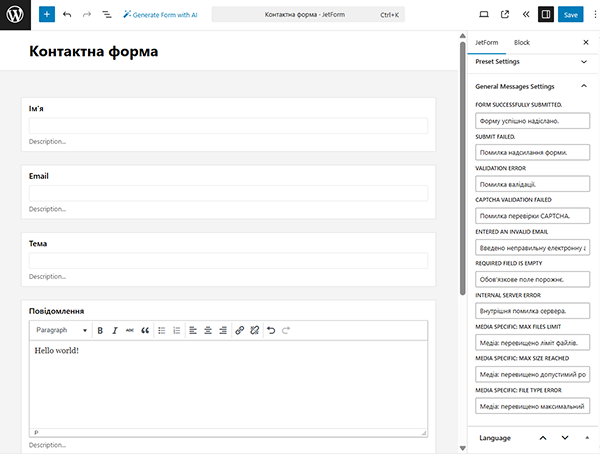The width and height of the screenshot is (600, 456).
Task: Move the Language panel up
Action: click(543, 438)
